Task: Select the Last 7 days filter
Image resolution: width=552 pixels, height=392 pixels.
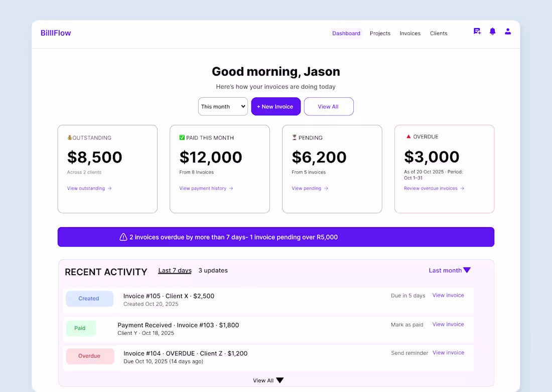Action: [x=175, y=270]
